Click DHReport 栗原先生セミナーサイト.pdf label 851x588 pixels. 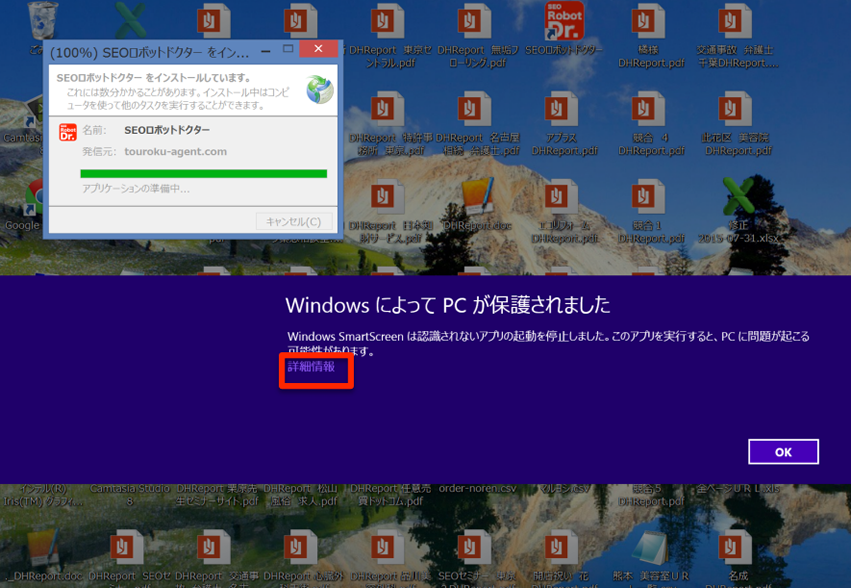217,495
